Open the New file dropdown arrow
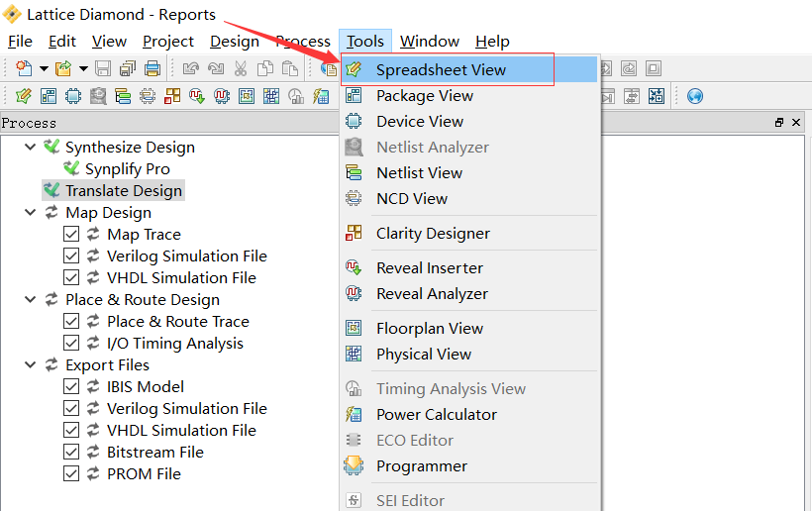 44,68
